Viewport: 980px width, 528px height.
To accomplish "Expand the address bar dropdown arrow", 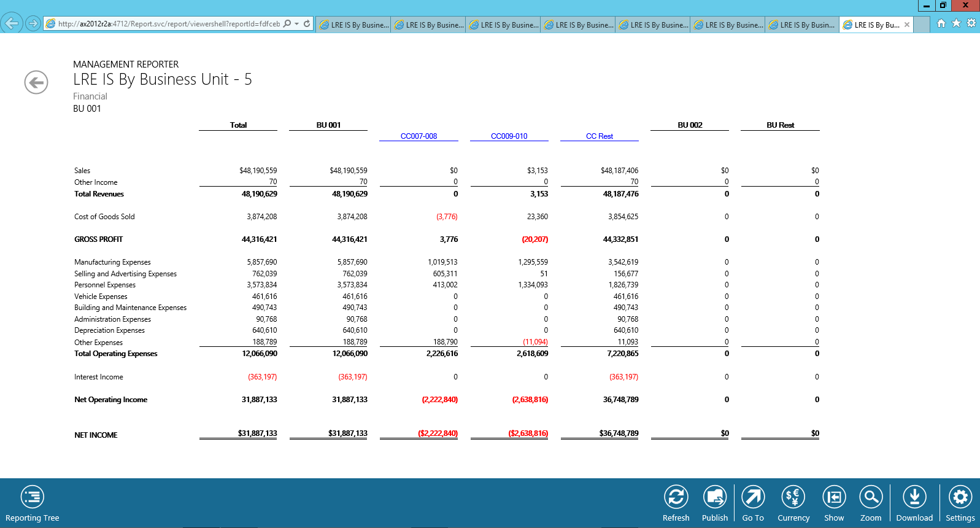I will click(x=297, y=24).
